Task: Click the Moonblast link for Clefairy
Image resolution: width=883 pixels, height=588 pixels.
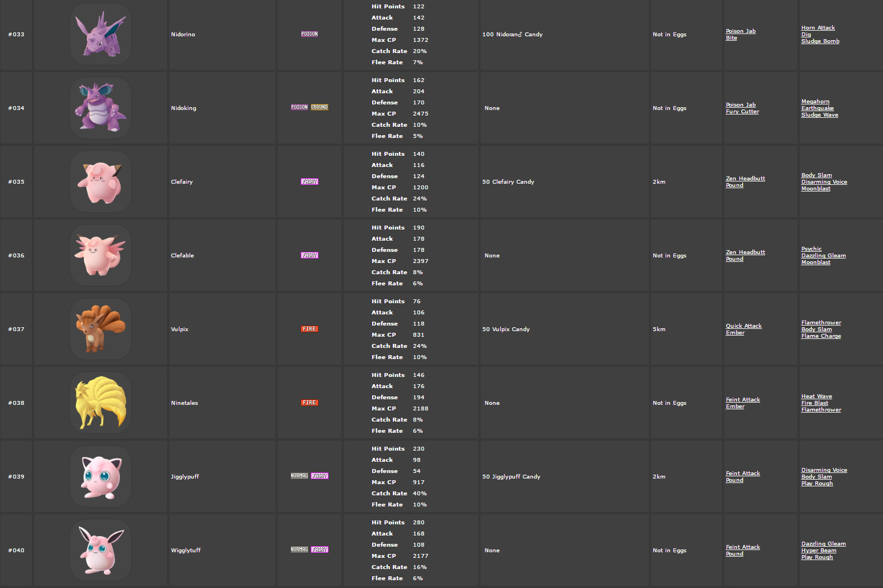Action: (x=815, y=188)
